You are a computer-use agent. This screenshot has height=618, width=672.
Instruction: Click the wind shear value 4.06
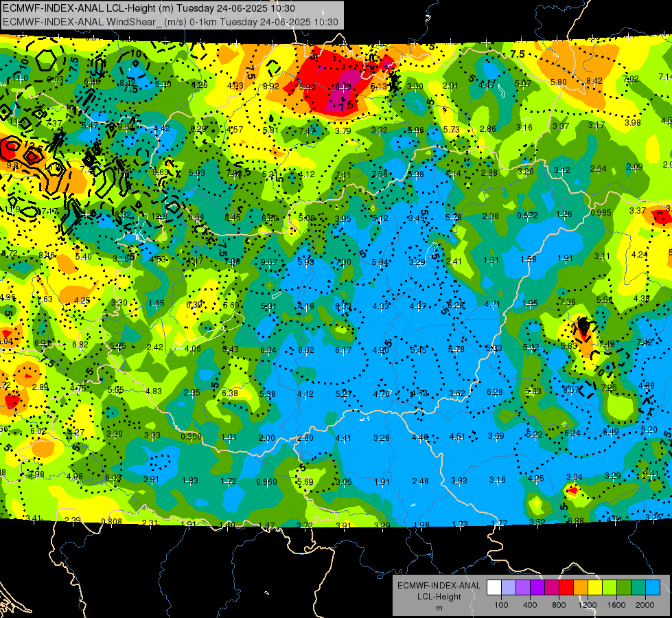click(x=193, y=349)
